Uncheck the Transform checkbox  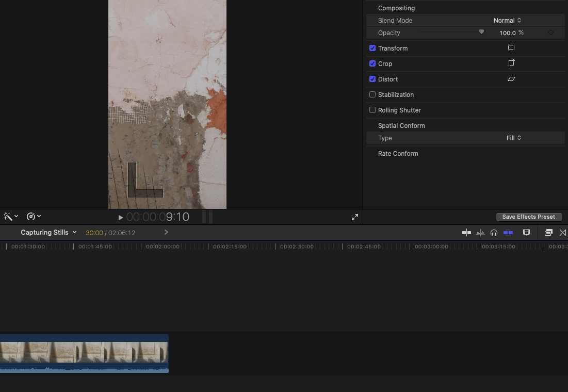372,48
